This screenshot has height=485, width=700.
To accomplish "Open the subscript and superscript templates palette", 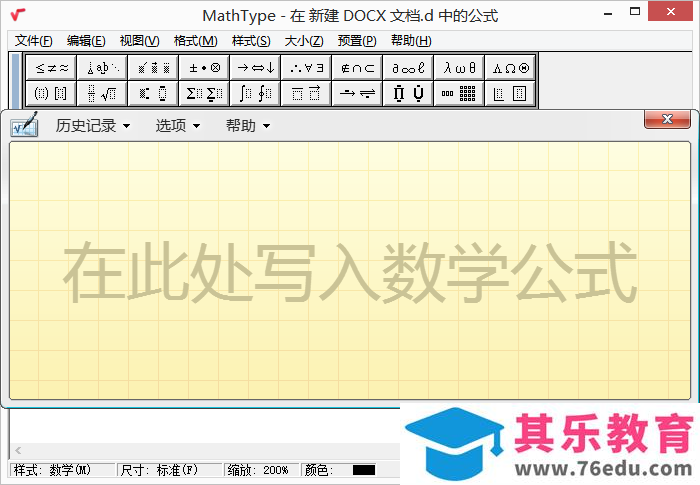I will click(x=153, y=93).
